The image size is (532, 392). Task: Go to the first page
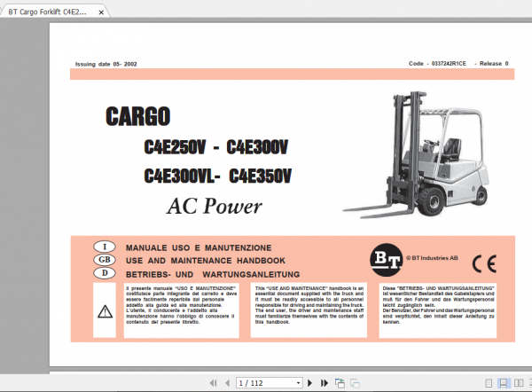(214, 383)
